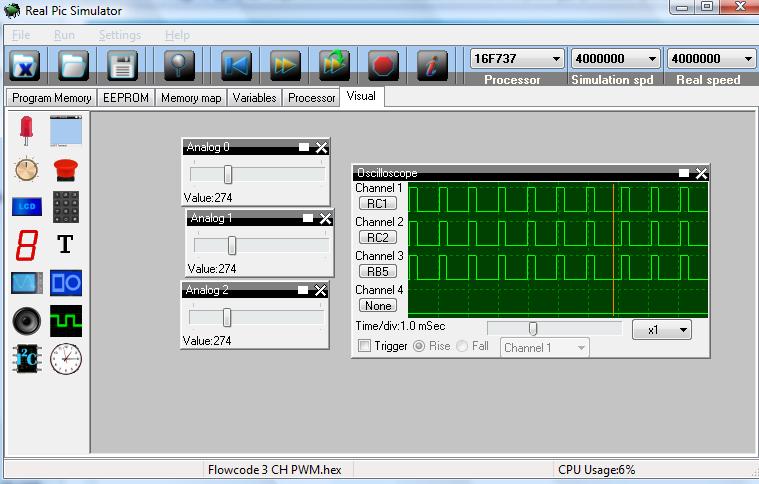
Task: Select the Fall trigger radio button
Action: (x=462, y=346)
